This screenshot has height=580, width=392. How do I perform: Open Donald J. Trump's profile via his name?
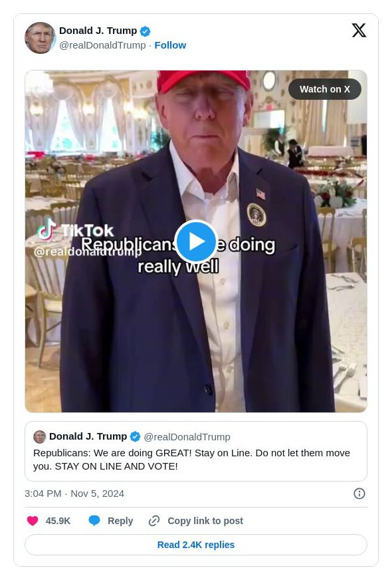tap(98, 31)
